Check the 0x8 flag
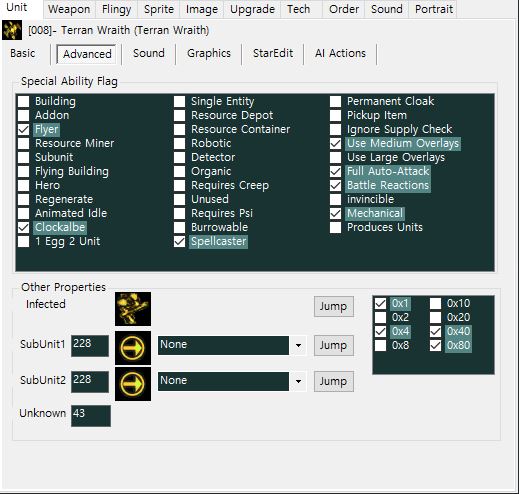 381,346
